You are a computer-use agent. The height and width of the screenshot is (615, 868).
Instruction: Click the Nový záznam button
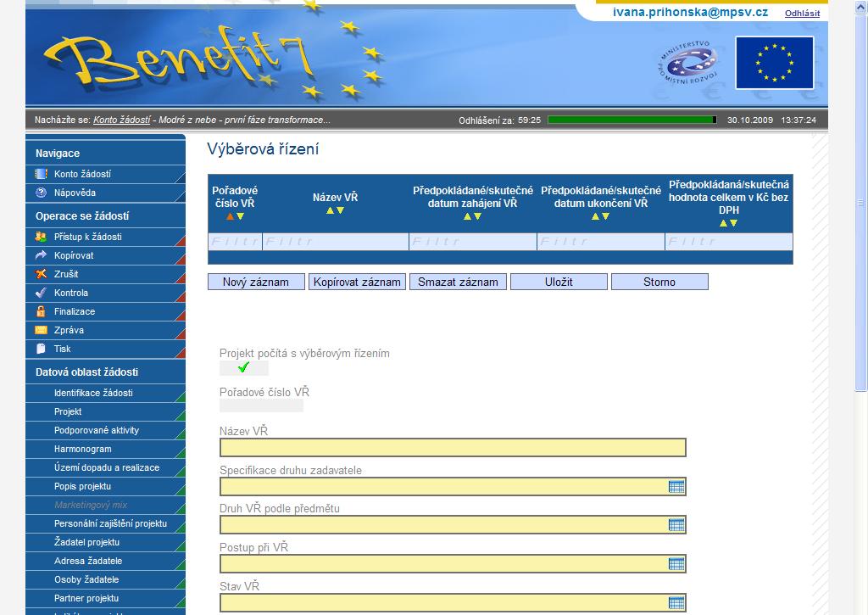pyautogui.click(x=256, y=282)
